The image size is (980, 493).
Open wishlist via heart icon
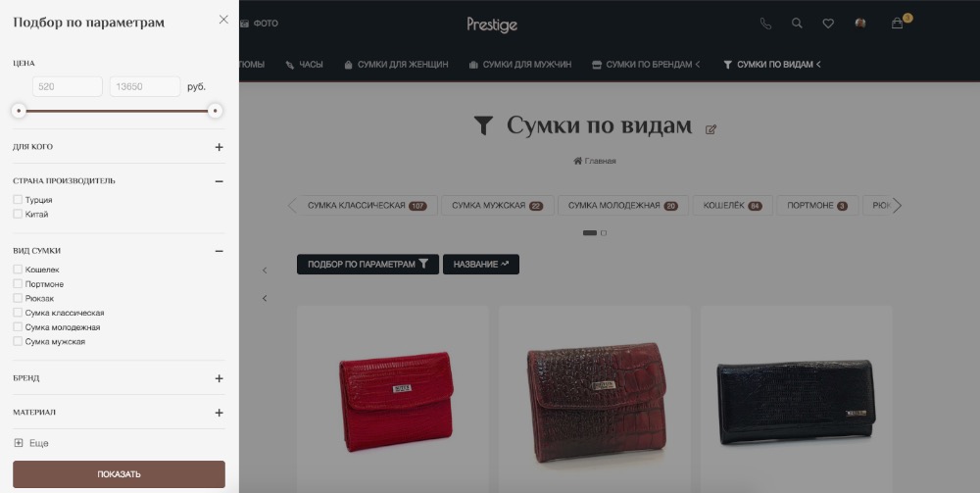click(x=828, y=24)
